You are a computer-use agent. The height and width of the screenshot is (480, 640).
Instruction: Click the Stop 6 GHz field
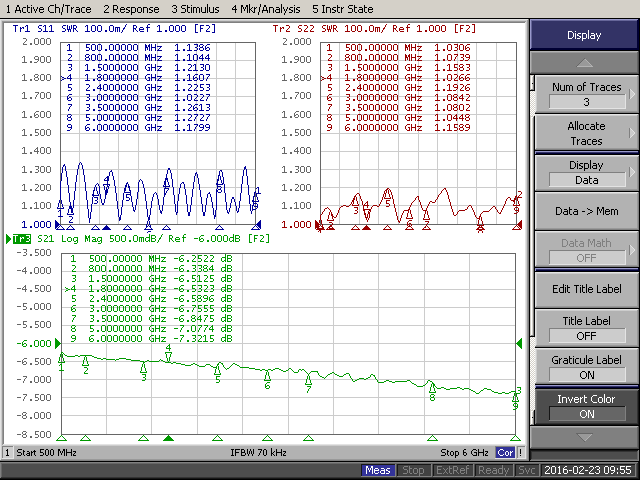click(x=464, y=453)
